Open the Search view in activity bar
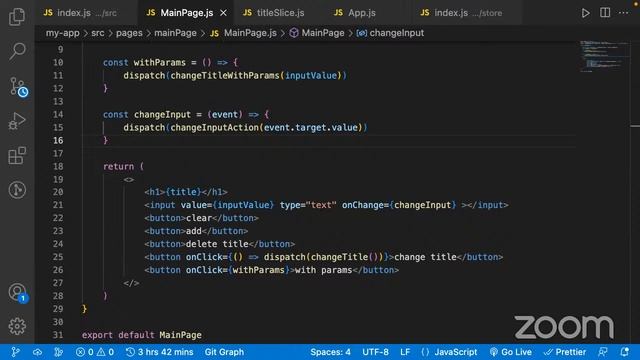Screen dimensions: 640x360 click(17, 51)
